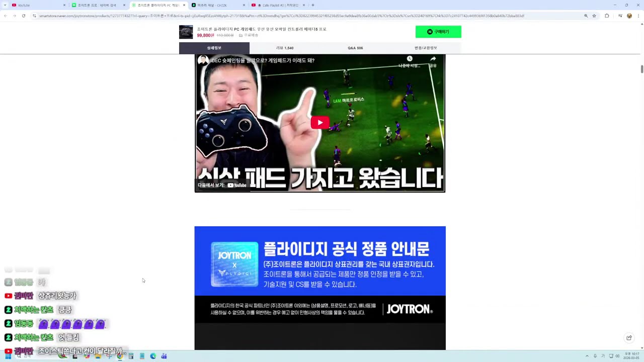Close the YouTube browser tab

(x=64, y=5)
